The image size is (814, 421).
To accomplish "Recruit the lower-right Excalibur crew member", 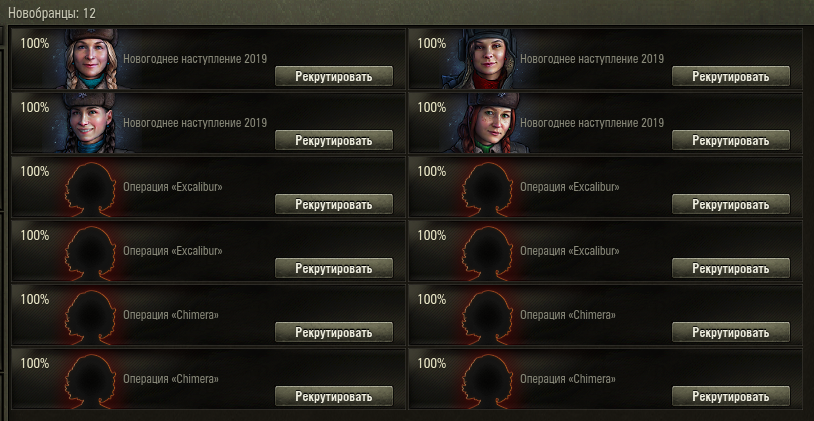I will [731, 268].
